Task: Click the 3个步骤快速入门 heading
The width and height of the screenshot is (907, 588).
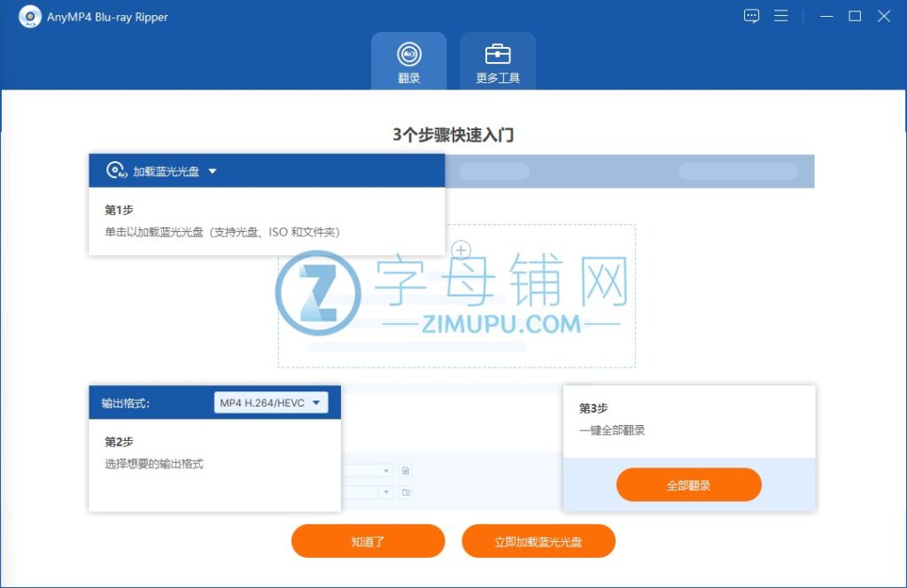Action: click(453, 135)
